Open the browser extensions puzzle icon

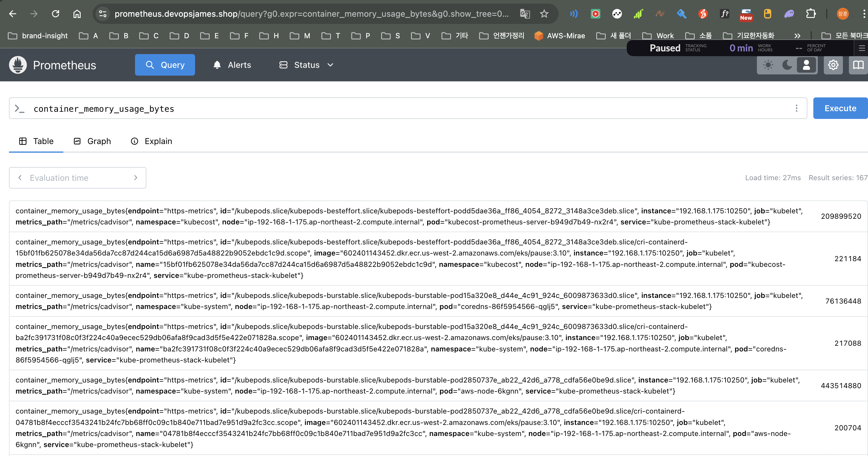coord(811,14)
